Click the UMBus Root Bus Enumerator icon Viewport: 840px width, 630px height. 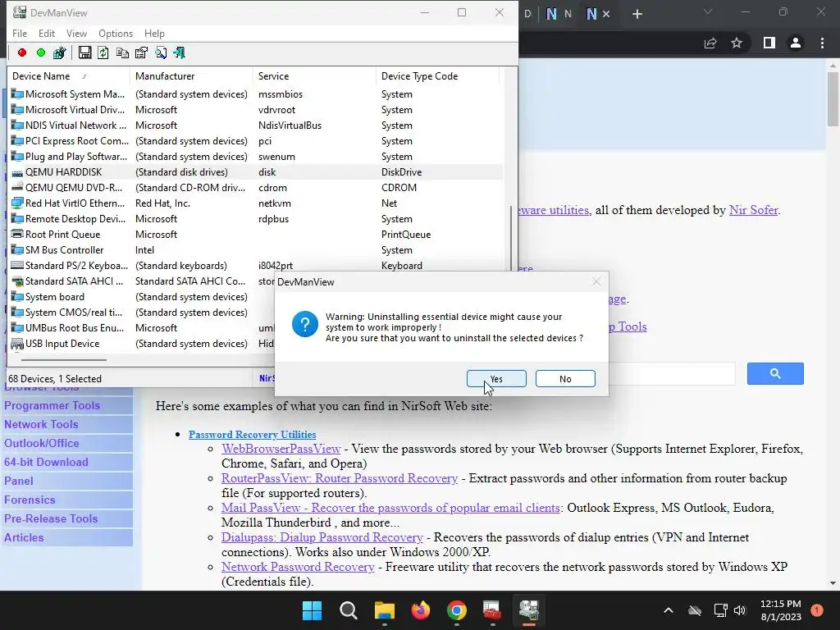17,328
